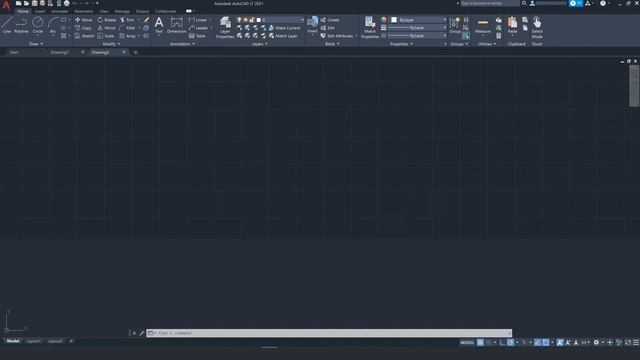Viewport: 640px width, 360px height.
Task: Click in the command line input
Action: (x=329, y=333)
